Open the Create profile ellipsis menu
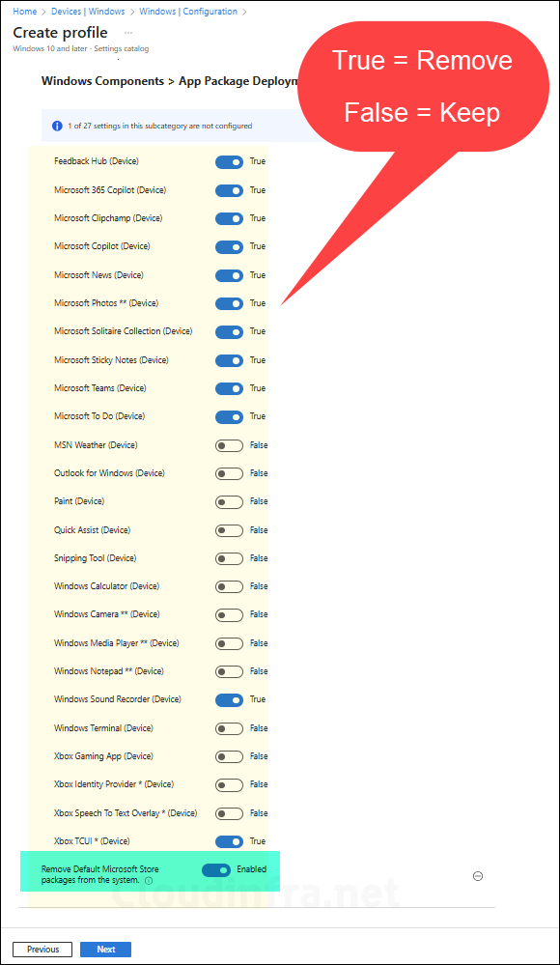 tap(128, 33)
